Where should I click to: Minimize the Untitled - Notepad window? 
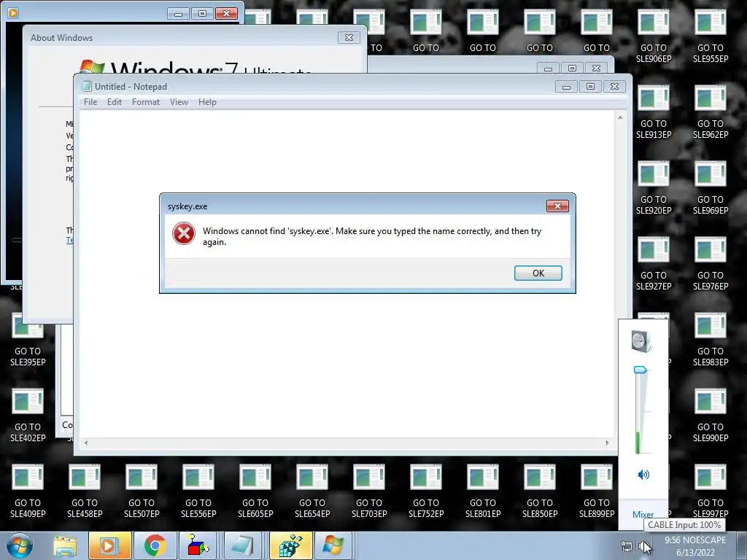click(566, 86)
